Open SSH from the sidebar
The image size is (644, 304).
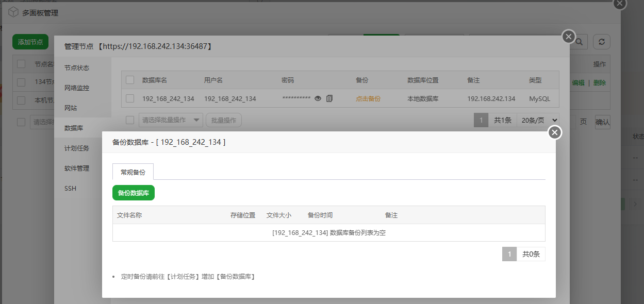click(71, 189)
